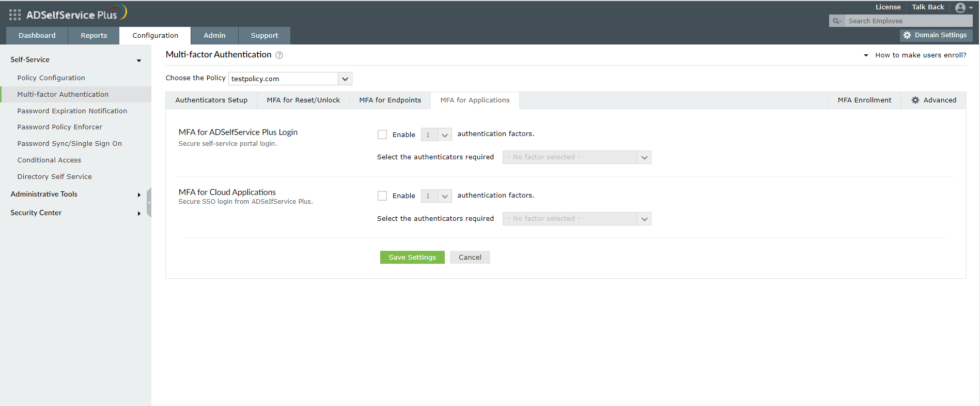
Task: Open Password Policy Enforcer
Action: click(x=60, y=127)
